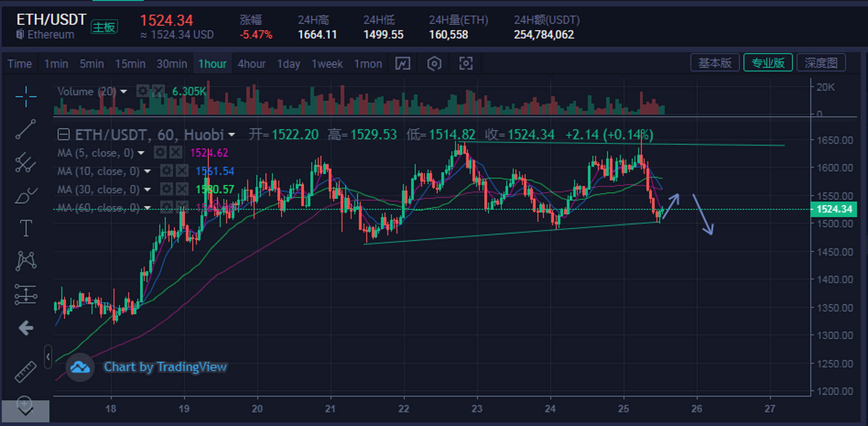Click the 24H volume 160,558 value

click(x=449, y=34)
